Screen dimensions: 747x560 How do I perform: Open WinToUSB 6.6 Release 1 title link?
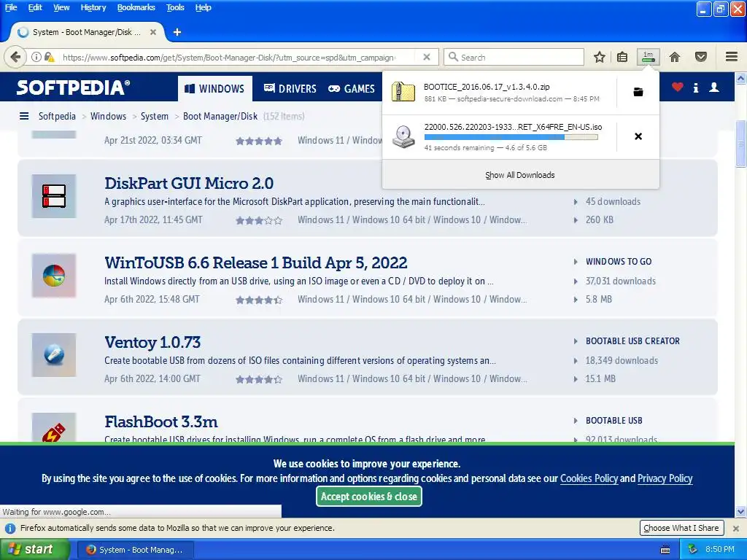[256, 262]
